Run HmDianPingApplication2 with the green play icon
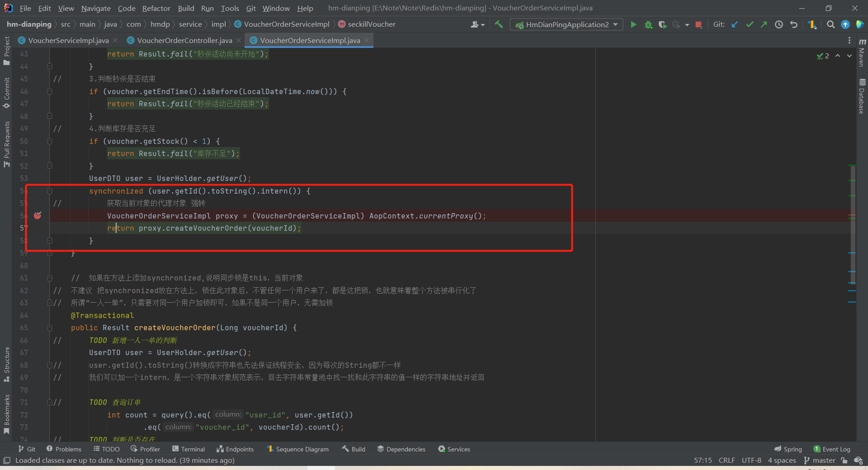 633,24
